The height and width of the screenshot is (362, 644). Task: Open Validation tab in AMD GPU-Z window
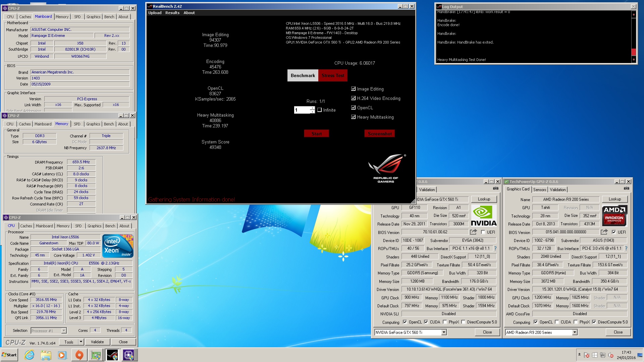(x=557, y=190)
